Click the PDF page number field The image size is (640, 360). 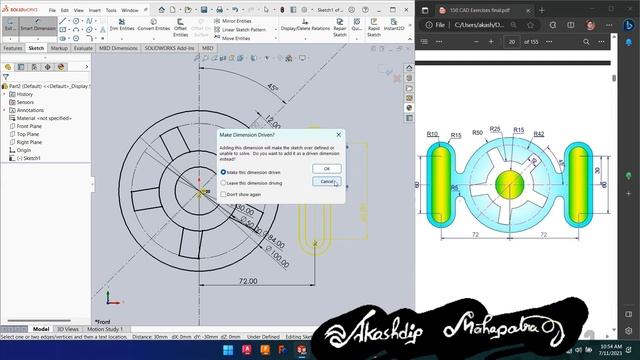512,42
